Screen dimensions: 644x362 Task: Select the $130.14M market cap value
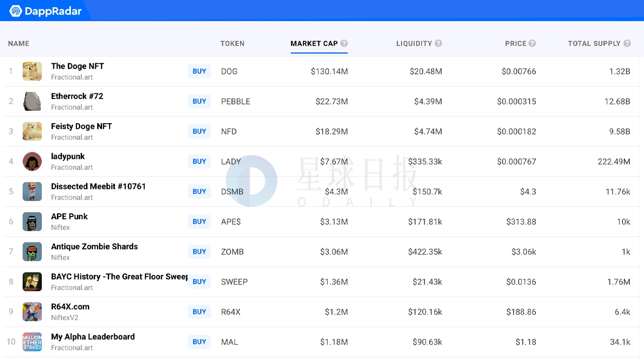click(x=329, y=71)
